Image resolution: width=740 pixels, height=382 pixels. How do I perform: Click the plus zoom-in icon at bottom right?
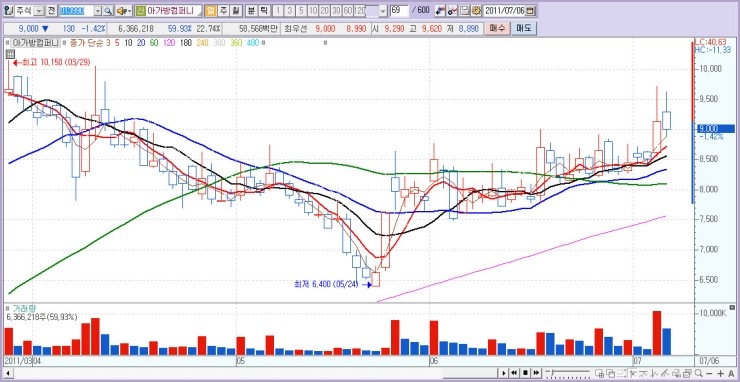[x=720, y=374]
